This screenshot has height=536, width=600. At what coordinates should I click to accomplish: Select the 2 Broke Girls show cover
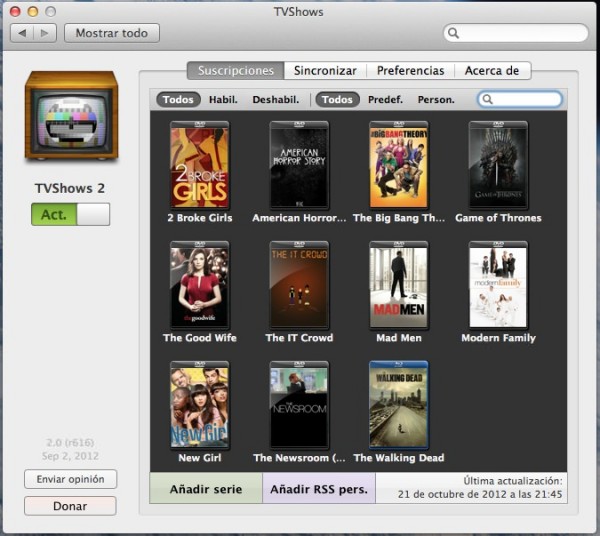tap(199, 165)
